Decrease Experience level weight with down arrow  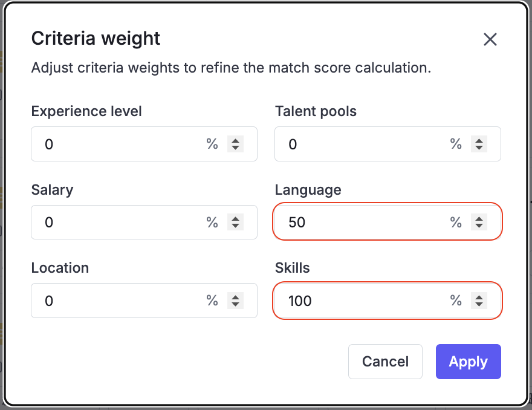tap(235, 148)
